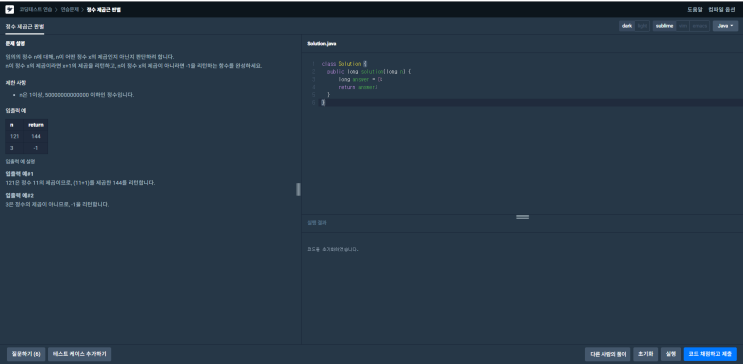Click inside code editor at return answer line
The image size is (743, 364).
(358, 87)
